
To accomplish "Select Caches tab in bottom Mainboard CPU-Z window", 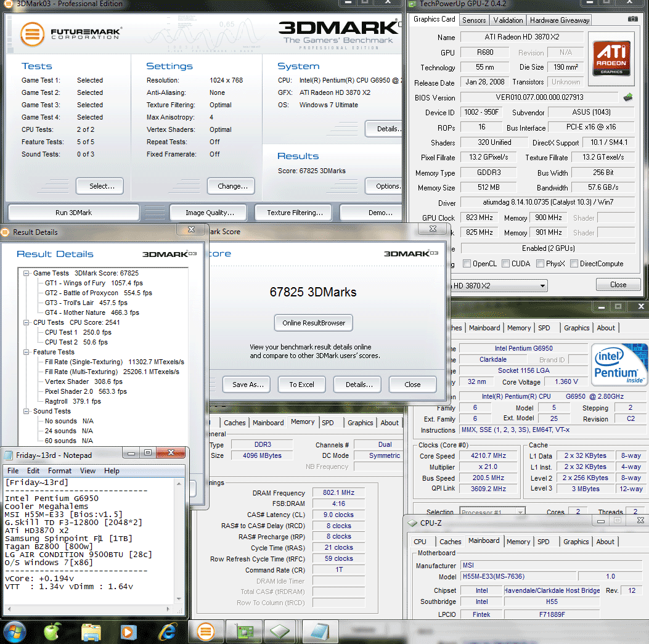I will (451, 542).
